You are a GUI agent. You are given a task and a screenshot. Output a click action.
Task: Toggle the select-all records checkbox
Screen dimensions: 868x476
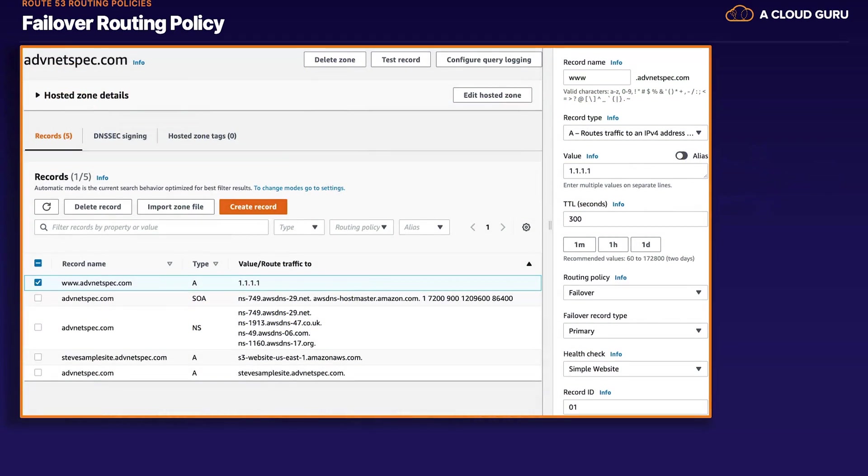click(x=38, y=263)
